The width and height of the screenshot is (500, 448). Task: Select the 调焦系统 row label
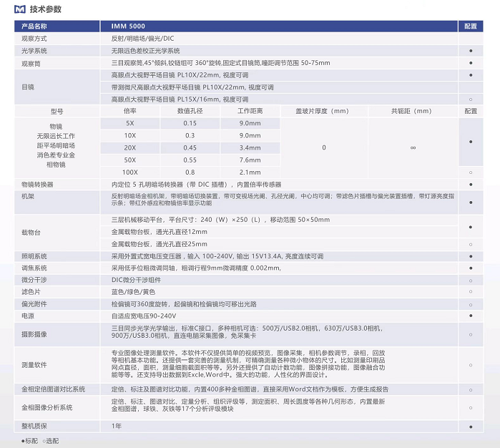[x=34, y=268]
